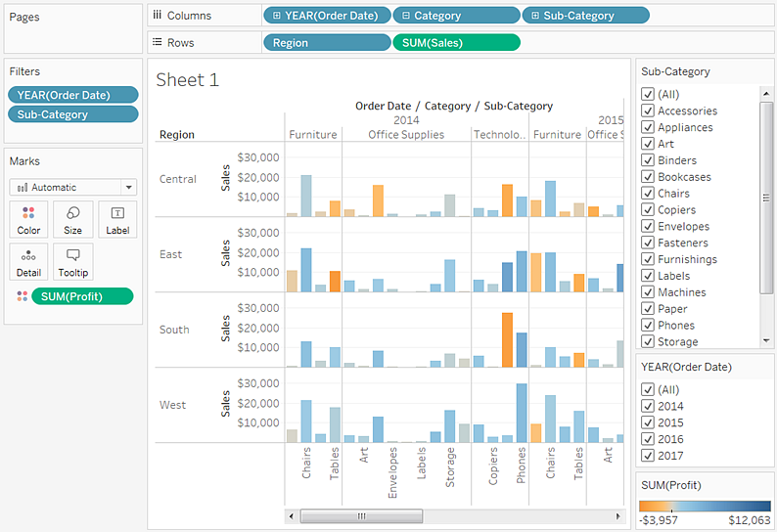Screen dimensions: 777x532
Task: Click the SUM(Sales) pill on Rows
Action: pyautogui.click(x=456, y=42)
